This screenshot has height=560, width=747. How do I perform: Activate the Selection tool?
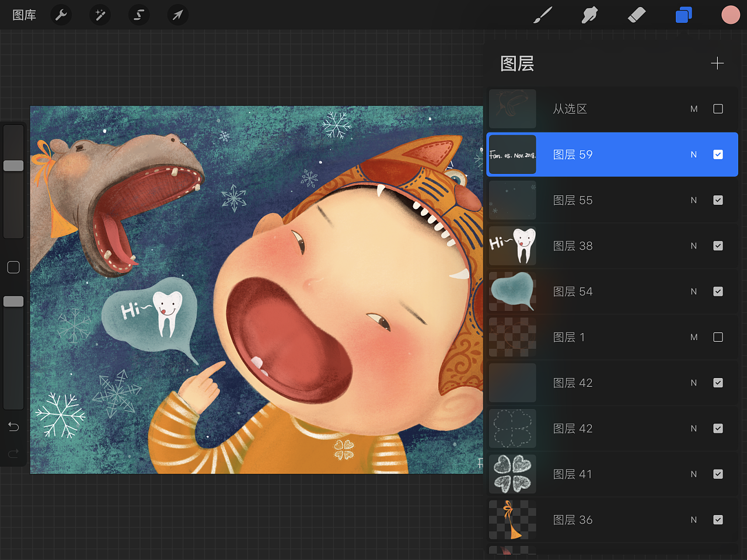click(139, 15)
